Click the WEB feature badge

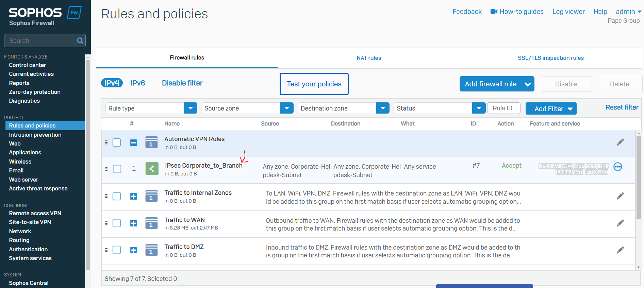567,166
